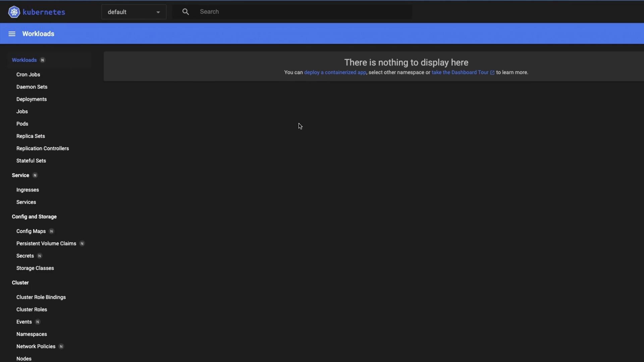Click the N badge beside Network Policies
The height and width of the screenshot is (362, 644).
(x=61, y=347)
